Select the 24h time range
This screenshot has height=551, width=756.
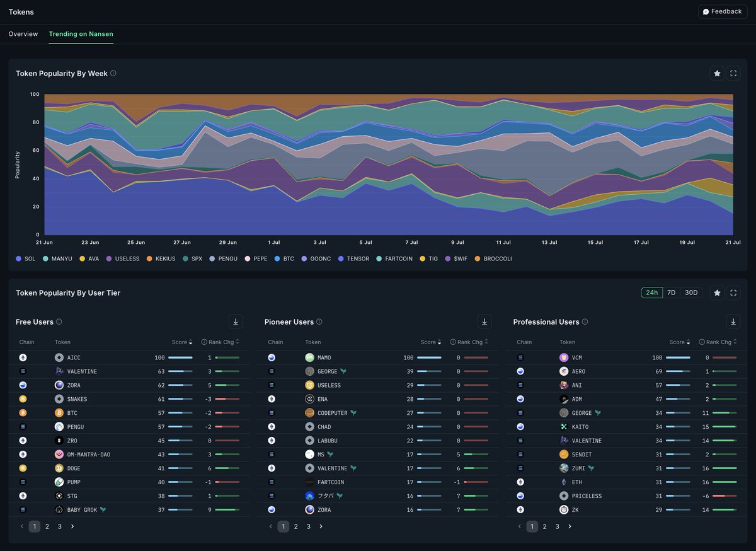652,293
